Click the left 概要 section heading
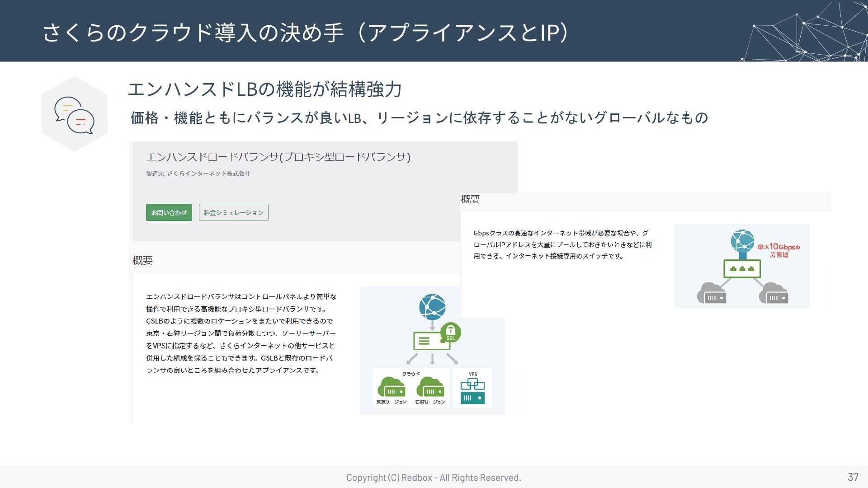The image size is (868, 488). click(x=142, y=260)
